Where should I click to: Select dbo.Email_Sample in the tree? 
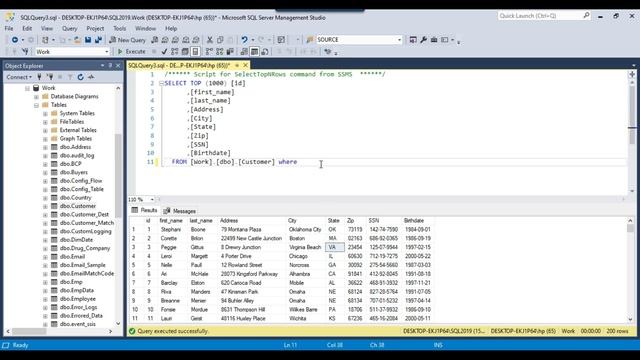82,265
